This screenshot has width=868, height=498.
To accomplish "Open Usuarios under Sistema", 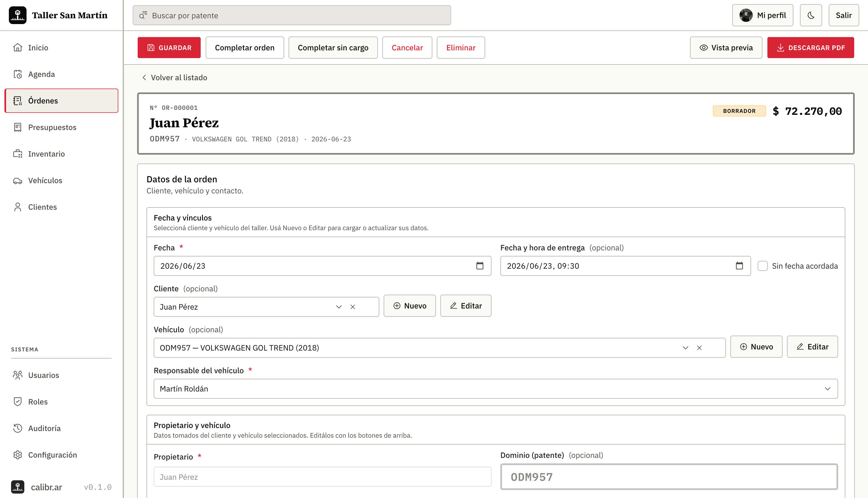I will [62, 375].
